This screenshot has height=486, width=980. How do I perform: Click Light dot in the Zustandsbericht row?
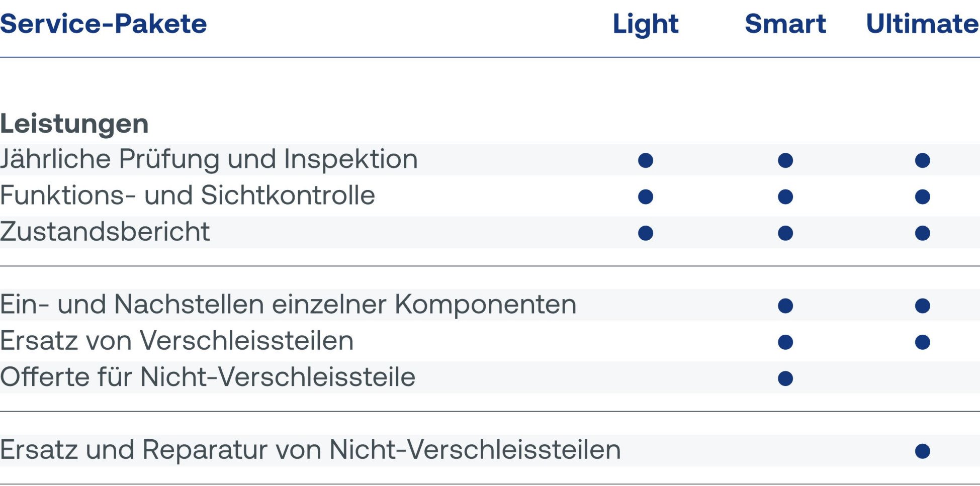[x=646, y=233]
